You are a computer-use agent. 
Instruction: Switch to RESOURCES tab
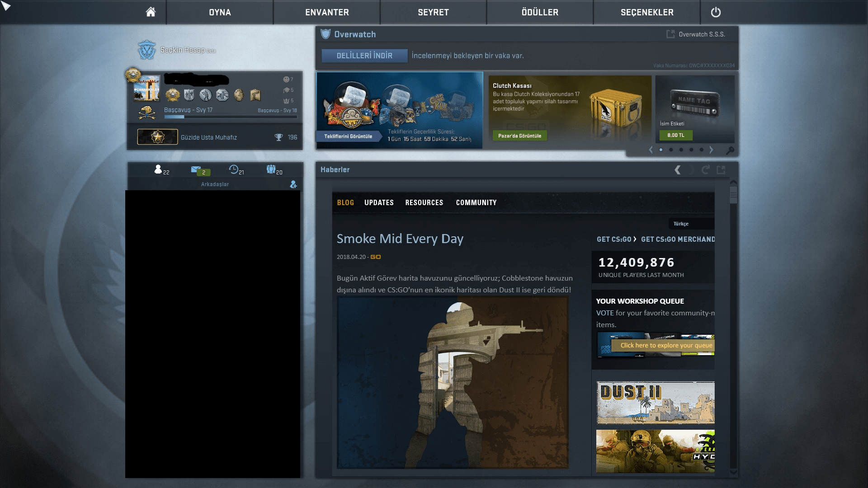(424, 202)
